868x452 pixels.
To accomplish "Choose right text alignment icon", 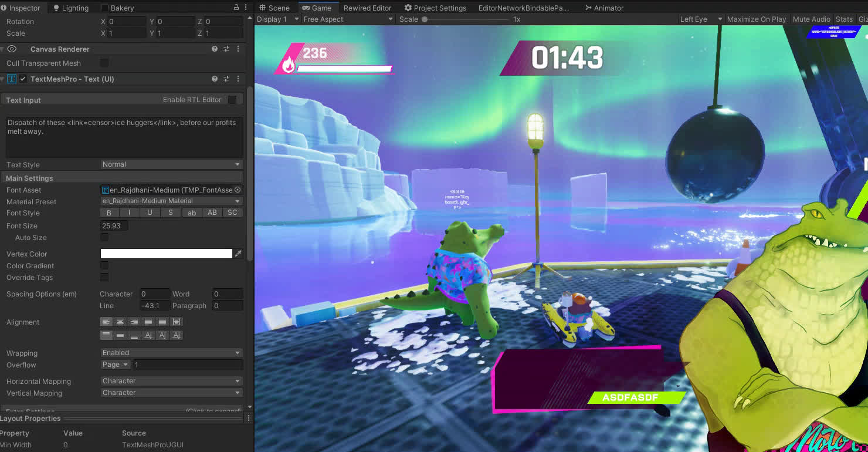I will [x=134, y=322].
